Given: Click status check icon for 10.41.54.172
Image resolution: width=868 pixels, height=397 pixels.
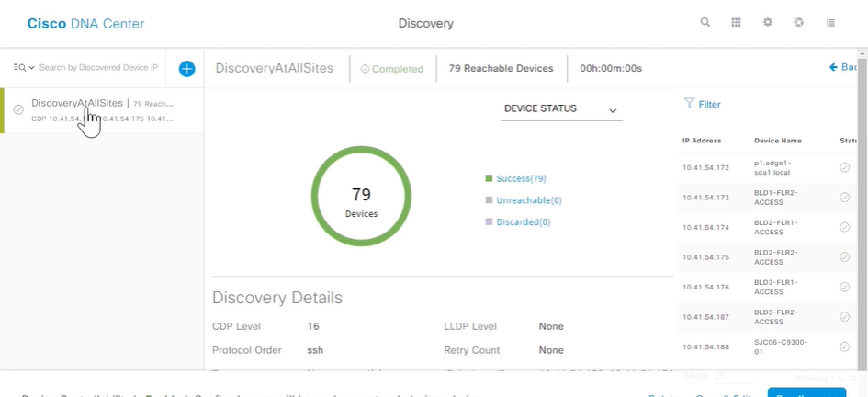Looking at the screenshot, I should (844, 167).
